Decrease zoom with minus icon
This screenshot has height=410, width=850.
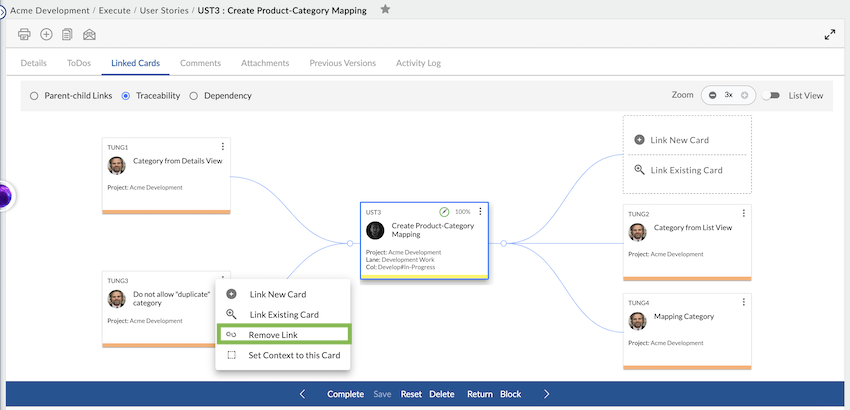[712, 95]
